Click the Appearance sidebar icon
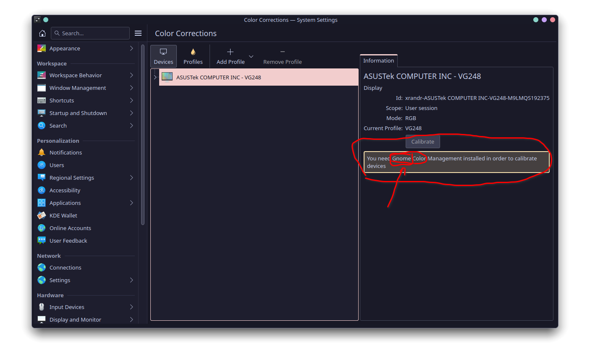 [42, 48]
